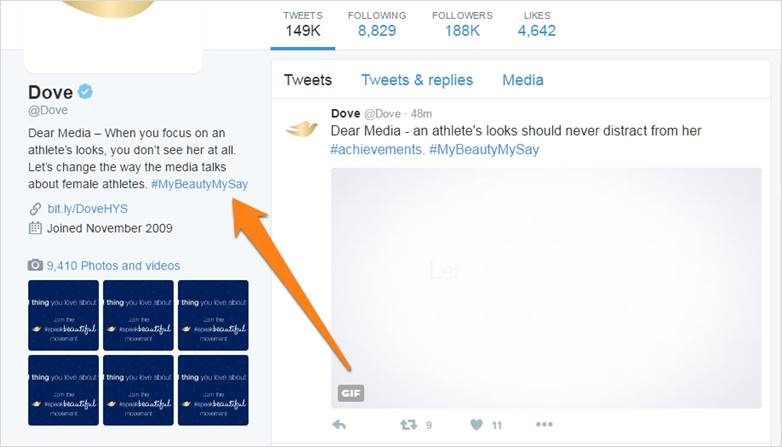Click the reply arrow icon under tweet
Image resolution: width=782 pixels, height=447 pixels.
(339, 425)
